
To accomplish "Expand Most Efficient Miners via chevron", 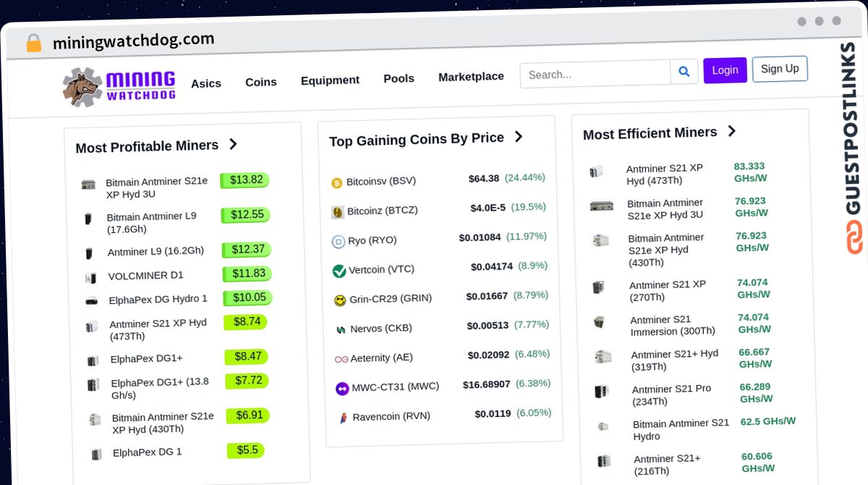I will pos(731,131).
